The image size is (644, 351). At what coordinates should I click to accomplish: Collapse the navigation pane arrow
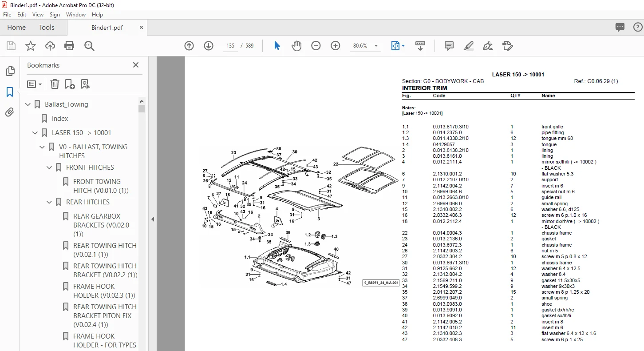153,219
